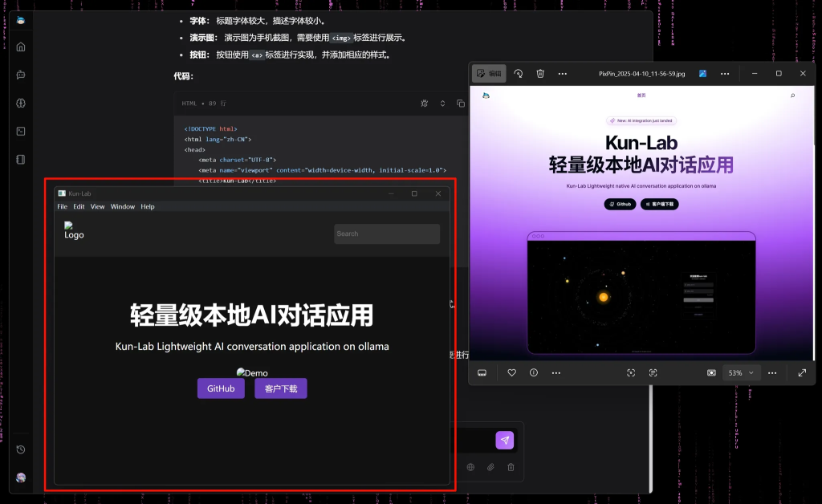
Task: Collapse the HTML code block with chevrons
Action: pos(442,104)
